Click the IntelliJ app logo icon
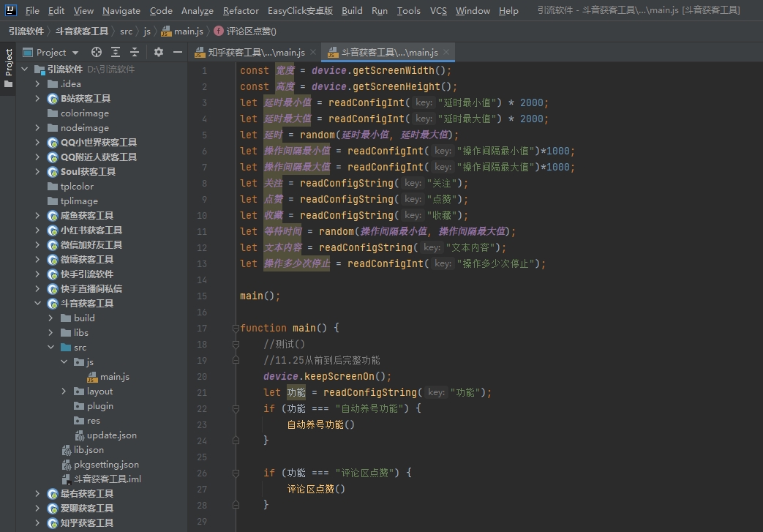The height and width of the screenshot is (532, 763). click(x=11, y=10)
